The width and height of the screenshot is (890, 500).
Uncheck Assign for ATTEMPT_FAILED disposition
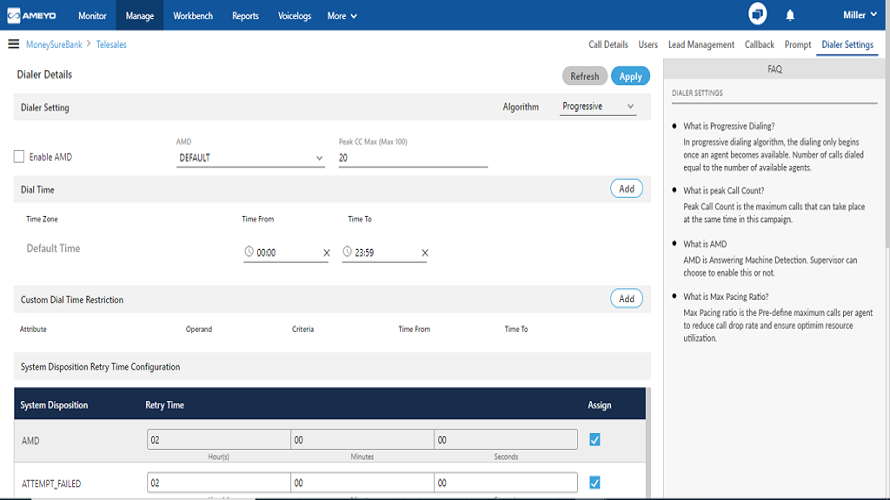[x=594, y=483]
